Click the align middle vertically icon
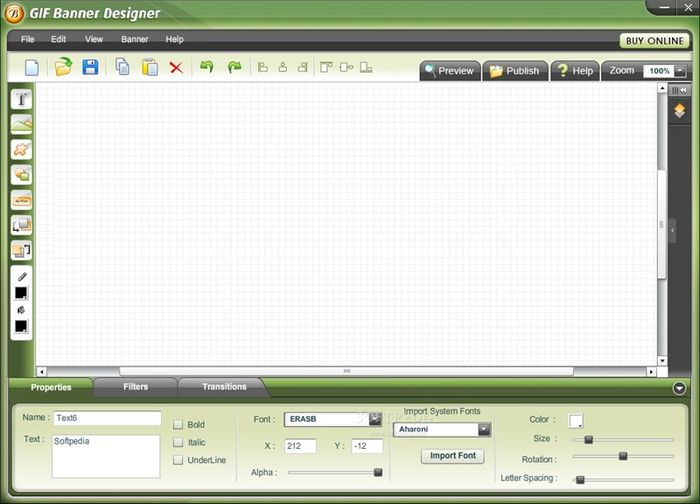This screenshot has width=700, height=504. (x=346, y=67)
